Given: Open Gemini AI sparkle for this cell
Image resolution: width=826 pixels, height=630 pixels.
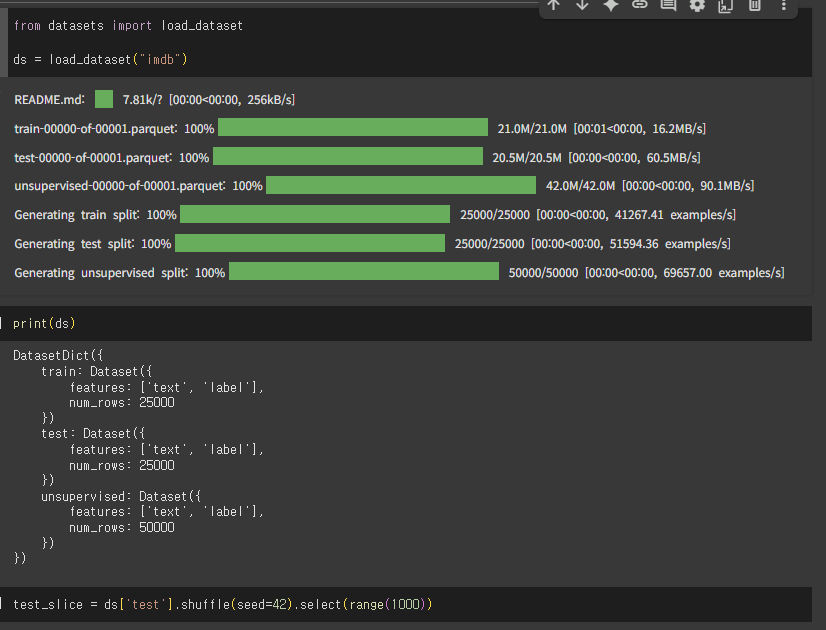Looking at the screenshot, I should click(x=611, y=5).
